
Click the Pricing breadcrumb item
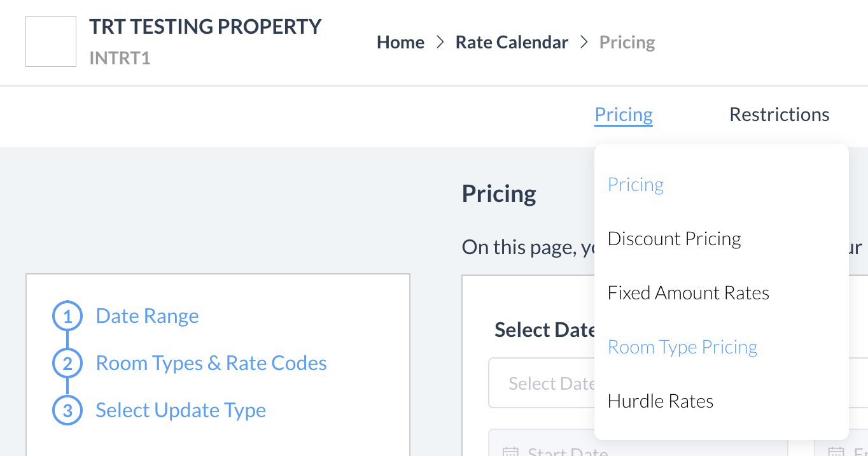627,41
